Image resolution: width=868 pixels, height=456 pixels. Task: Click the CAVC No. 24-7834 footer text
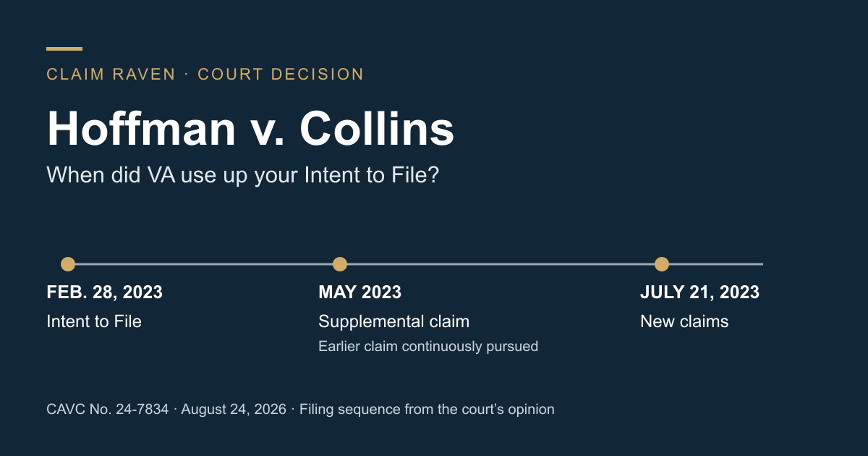pyautogui.click(x=108, y=410)
